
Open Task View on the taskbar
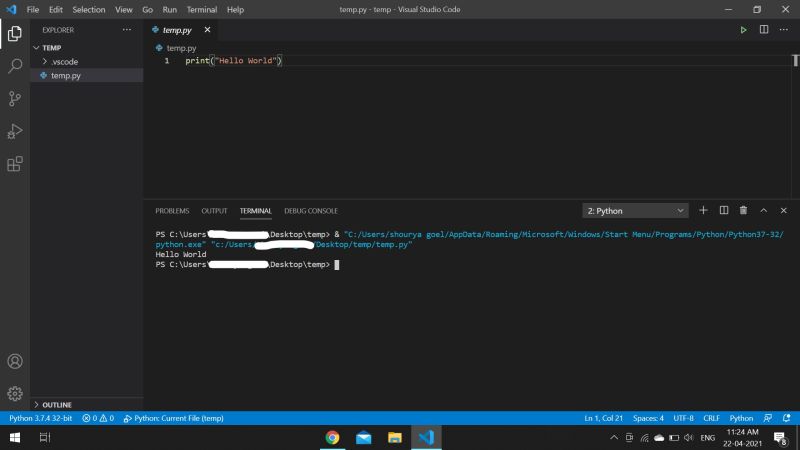(x=45, y=437)
